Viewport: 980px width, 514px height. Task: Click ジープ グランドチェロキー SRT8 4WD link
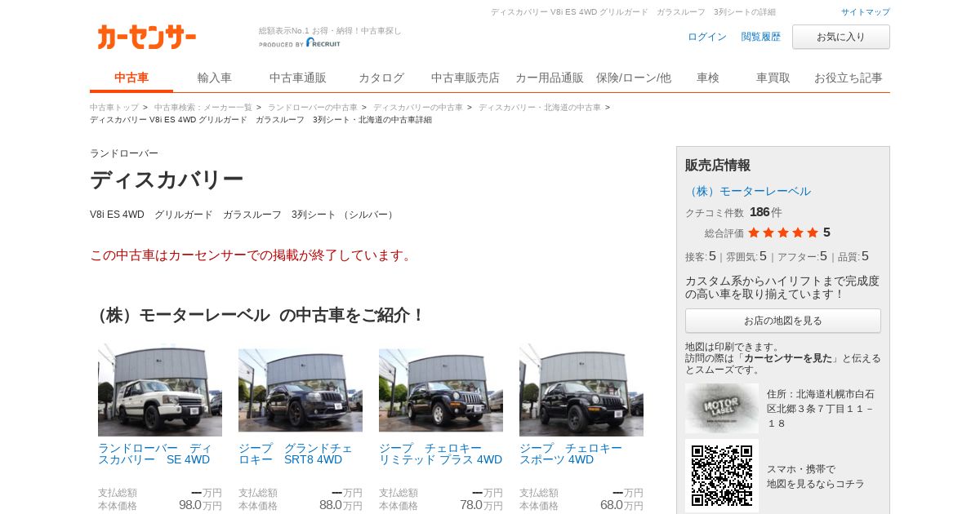296,454
